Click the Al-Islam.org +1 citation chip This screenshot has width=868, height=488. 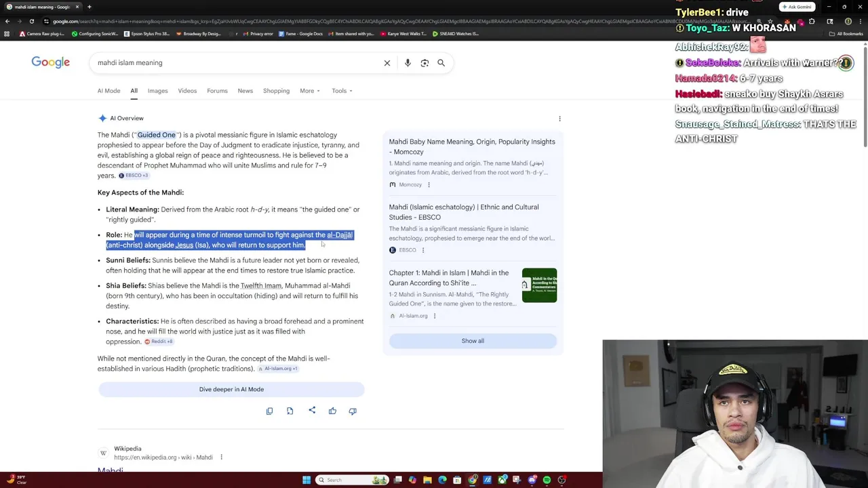click(x=278, y=369)
